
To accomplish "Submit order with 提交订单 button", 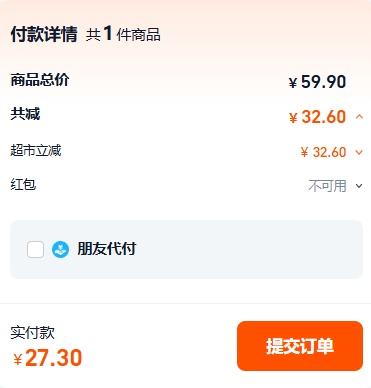I will 300,346.
